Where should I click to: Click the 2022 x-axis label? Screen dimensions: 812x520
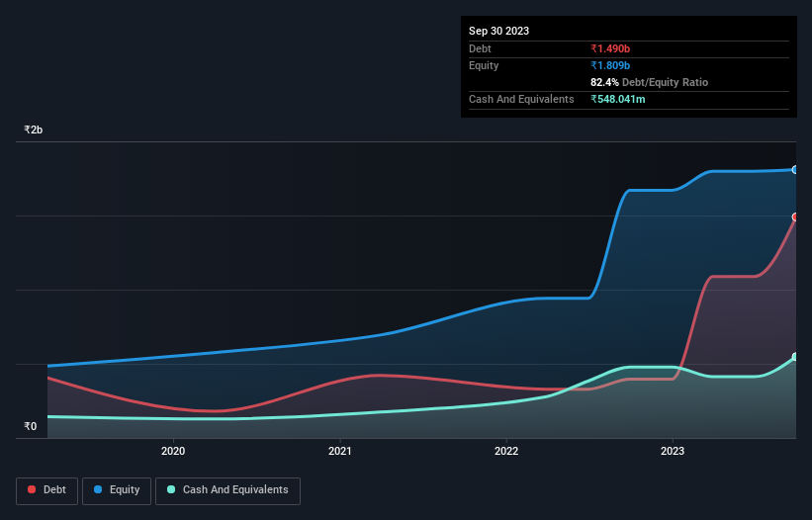point(506,451)
